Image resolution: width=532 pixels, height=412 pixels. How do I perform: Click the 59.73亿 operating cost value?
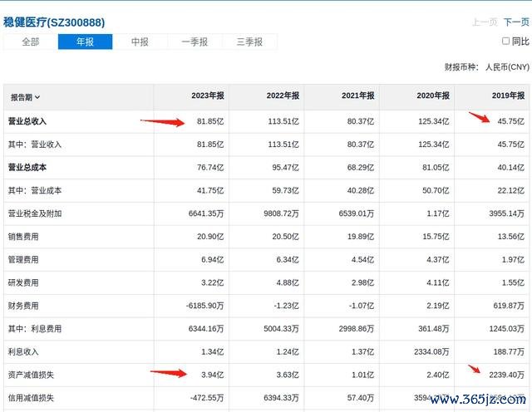point(285,190)
